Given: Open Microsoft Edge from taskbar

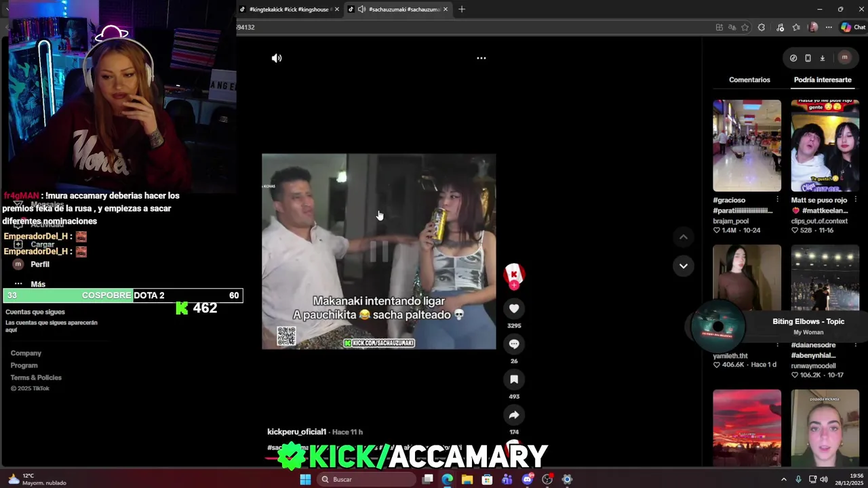Looking at the screenshot, I should [x=448, y=479].
